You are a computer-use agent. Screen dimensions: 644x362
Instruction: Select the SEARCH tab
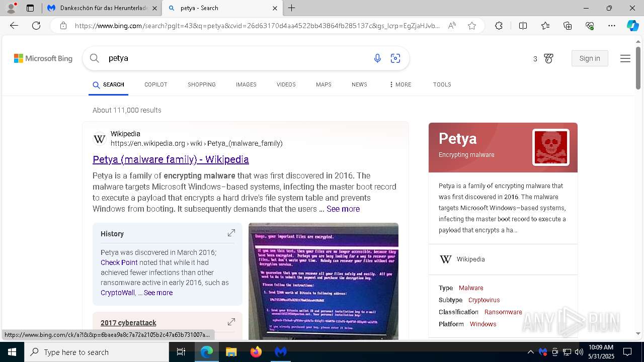(x=108, y=85)
